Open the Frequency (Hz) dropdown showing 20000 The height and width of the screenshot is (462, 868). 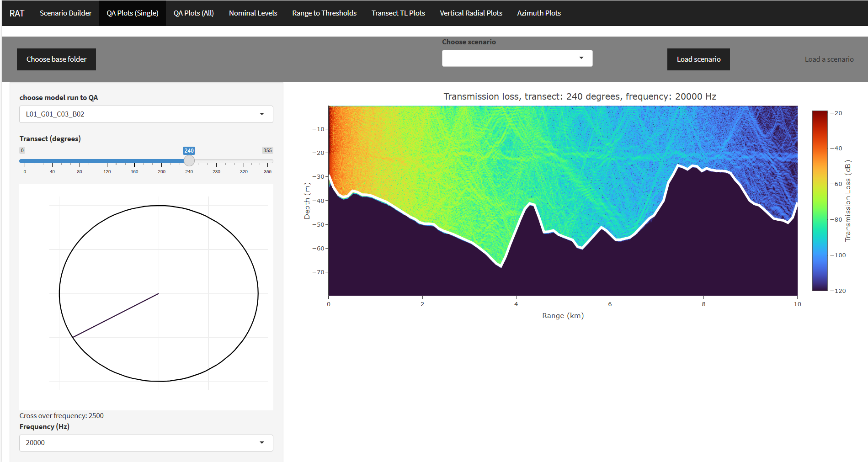[x=146, y=443]
